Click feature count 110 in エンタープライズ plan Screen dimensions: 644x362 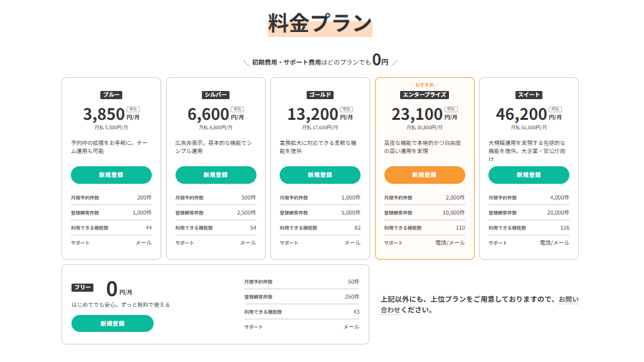pyautogui.click(x=460, y=228)
